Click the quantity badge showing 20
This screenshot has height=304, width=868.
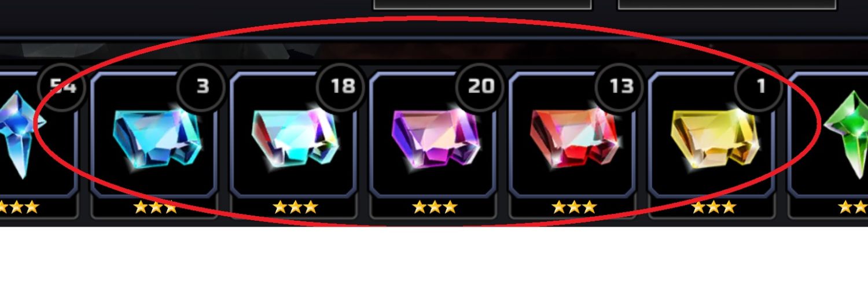tap(481, 87)
